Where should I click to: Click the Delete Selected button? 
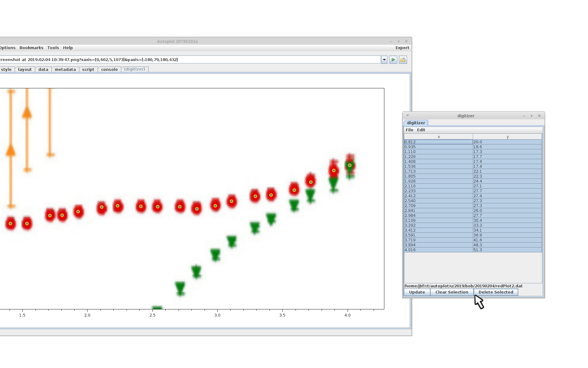pos(496,292)
